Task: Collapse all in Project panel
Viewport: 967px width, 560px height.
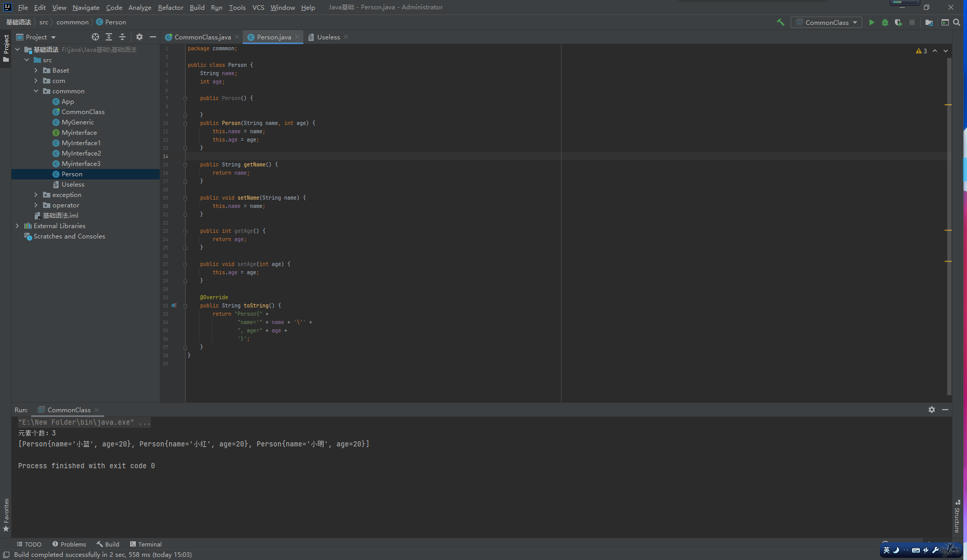Action: pyautogui.click(x=122, y=37)
